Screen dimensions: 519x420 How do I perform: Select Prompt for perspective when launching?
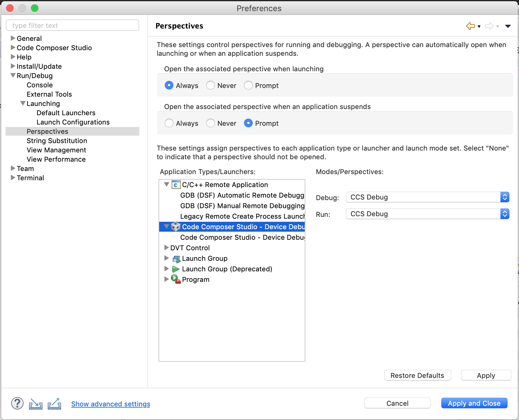[248, 85]
